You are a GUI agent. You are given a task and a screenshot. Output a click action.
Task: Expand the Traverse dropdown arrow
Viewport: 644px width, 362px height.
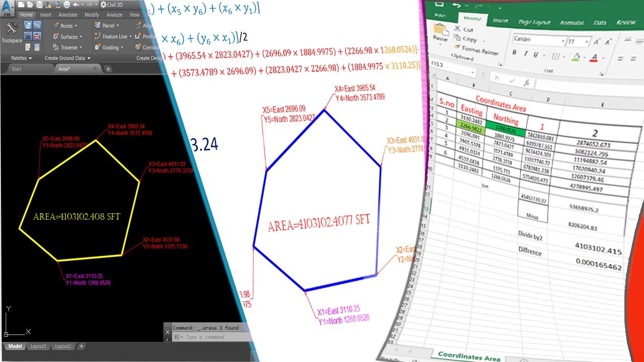(x=80, y=47)
